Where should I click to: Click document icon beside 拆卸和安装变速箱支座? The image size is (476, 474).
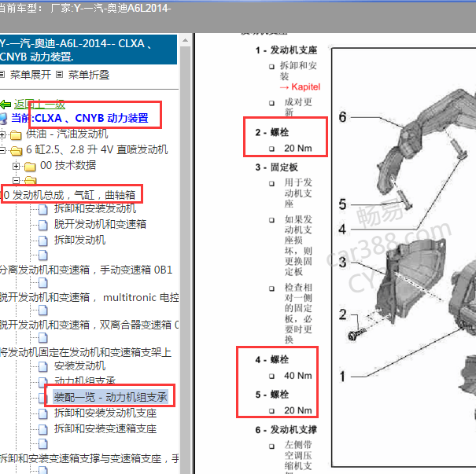[43, 429]
